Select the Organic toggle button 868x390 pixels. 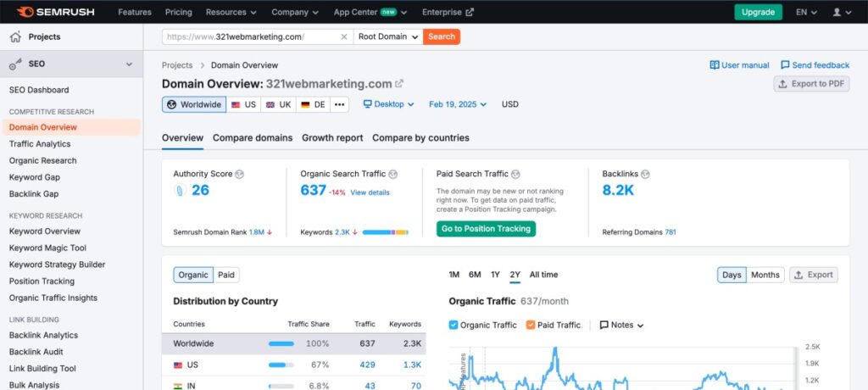193,275
